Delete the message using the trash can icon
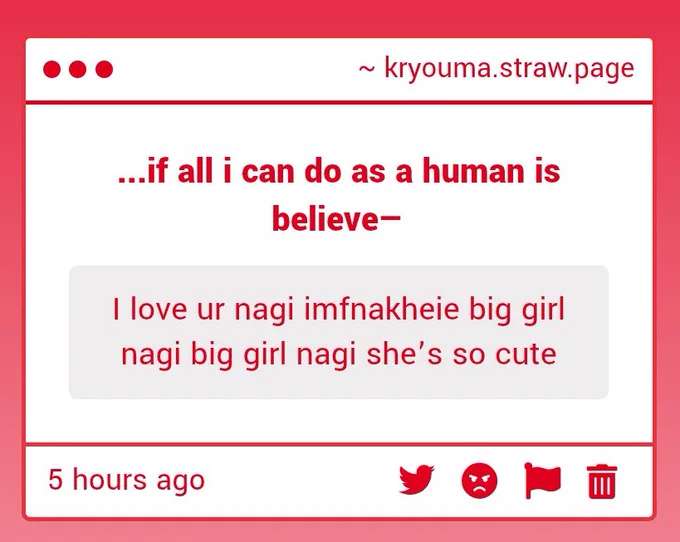The height and width of the screenshot is (542, 680). point(602,481)
